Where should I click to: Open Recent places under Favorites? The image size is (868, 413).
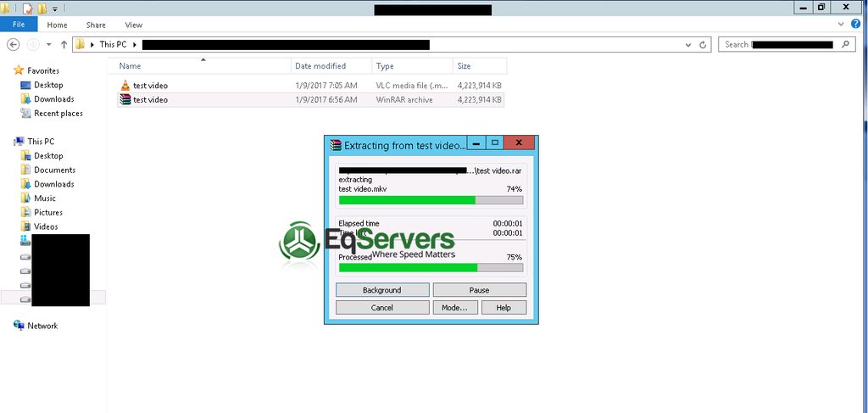tap(58, 113)
